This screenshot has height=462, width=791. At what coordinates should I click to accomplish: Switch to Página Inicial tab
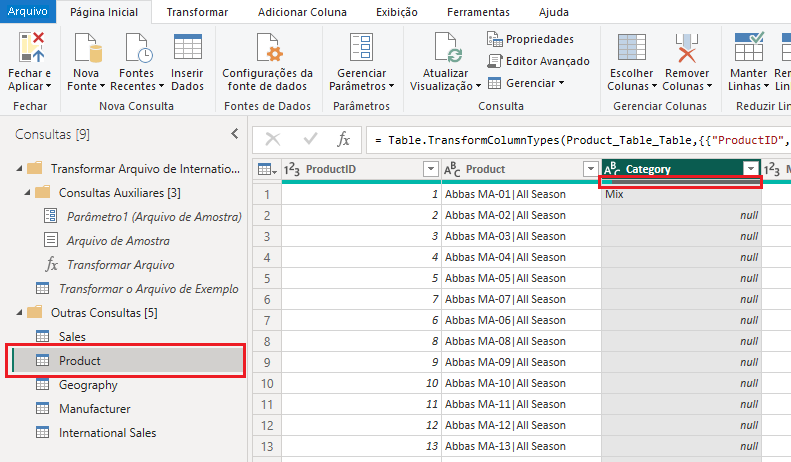(x=104, y=12)
